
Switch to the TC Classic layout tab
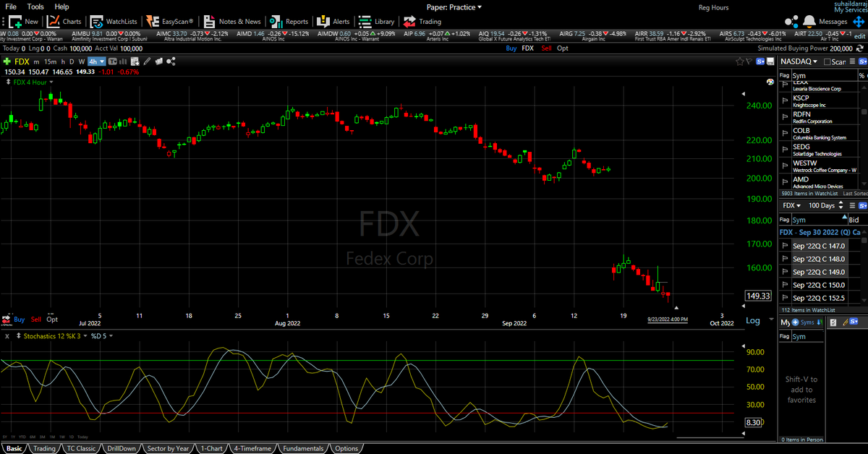pos(81,448)
